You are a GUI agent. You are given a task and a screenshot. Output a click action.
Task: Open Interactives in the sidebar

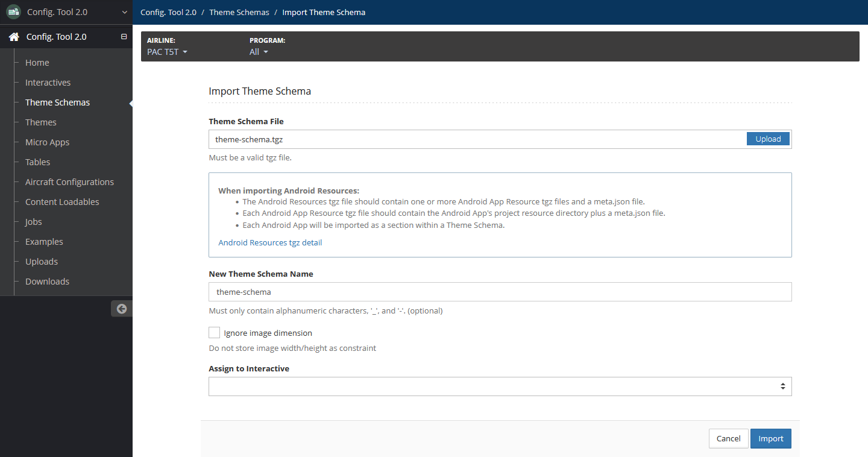coord(48,83)
